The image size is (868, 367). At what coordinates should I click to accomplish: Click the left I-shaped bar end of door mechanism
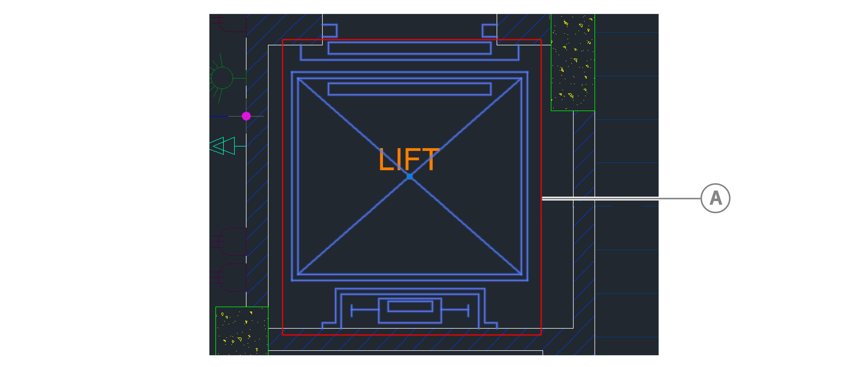[x=352, y=310]
